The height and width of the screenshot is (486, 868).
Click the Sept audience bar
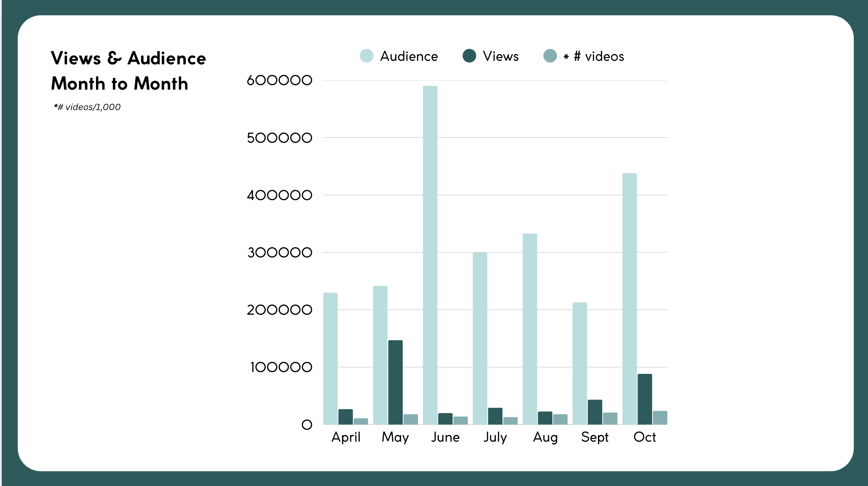[x=579, y=363]
